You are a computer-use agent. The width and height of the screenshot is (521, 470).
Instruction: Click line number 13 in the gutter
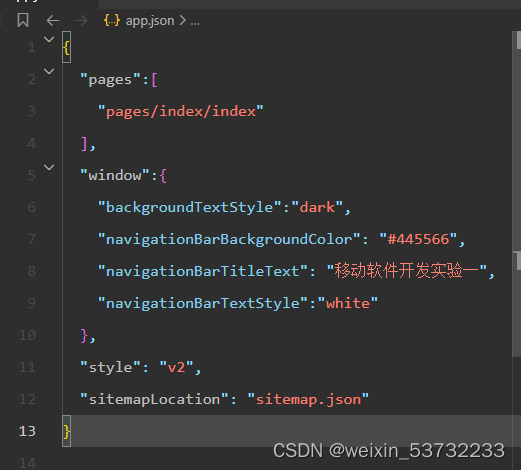[x=27, y=431]
